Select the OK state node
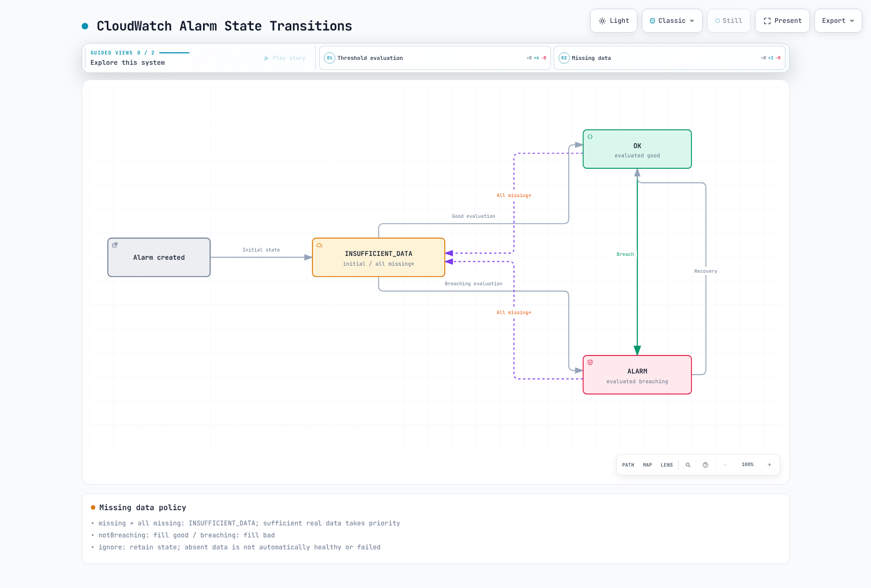Image resolution: width=871 pixels, height=588 pixels. coord(637,149)
